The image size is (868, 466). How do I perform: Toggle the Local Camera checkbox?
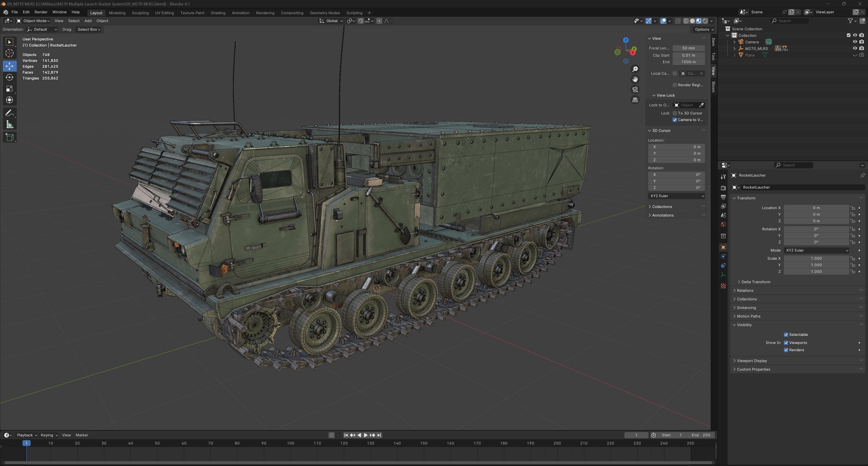tap(675, 73)
